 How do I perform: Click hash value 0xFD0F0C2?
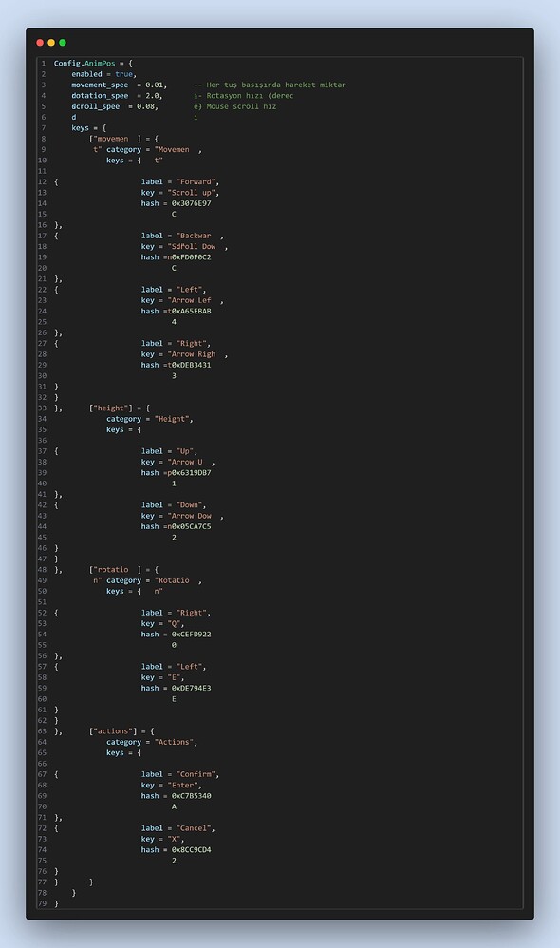click(x=192, y=257)
